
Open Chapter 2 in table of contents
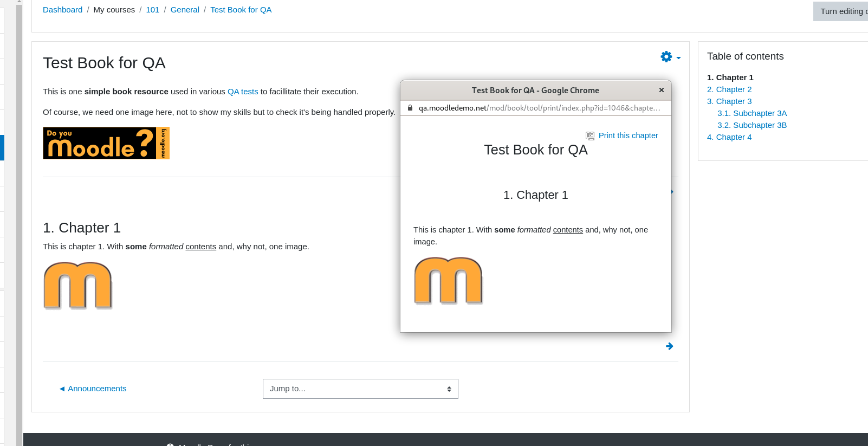tap(729, 89)
